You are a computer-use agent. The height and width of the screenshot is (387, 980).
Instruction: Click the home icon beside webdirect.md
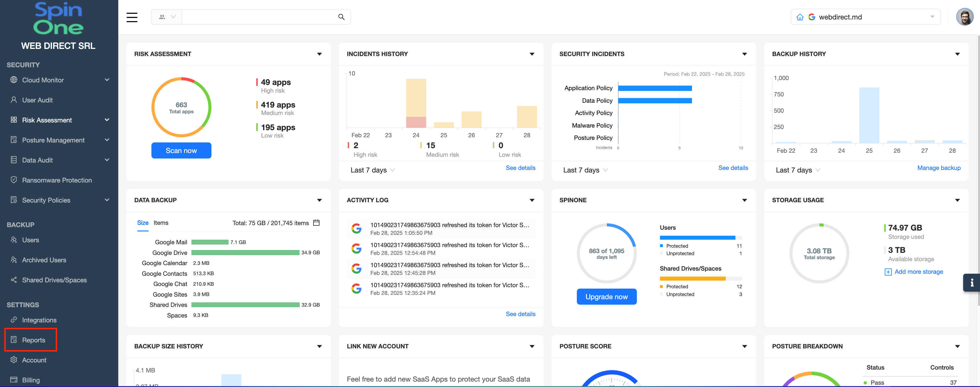(x=800, y=17)
